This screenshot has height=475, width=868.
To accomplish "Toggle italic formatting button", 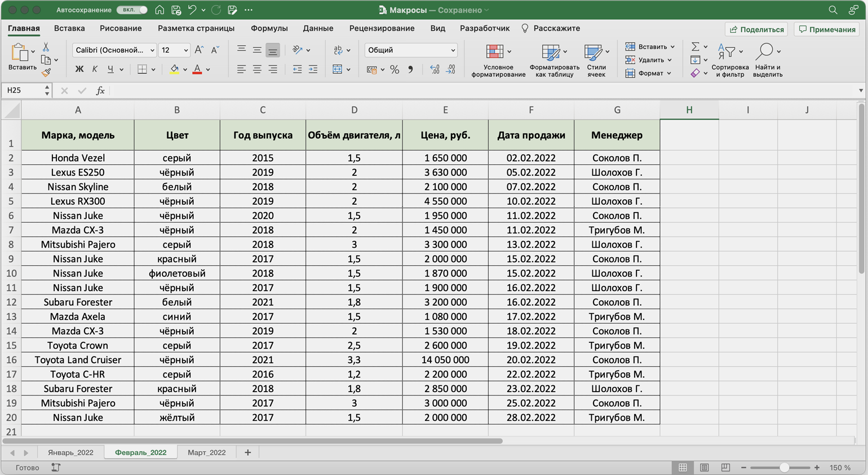I will pyautogui.click(x=95, y=69).
